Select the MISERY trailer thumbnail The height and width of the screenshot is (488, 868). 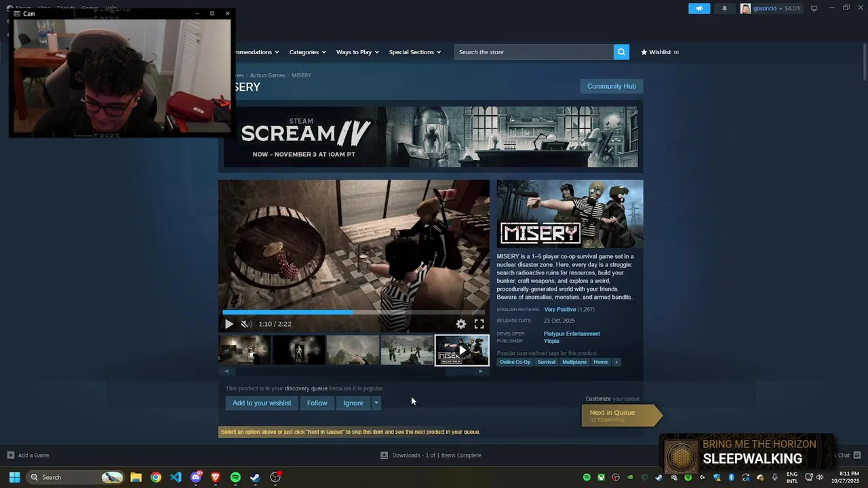coord(462,350)
